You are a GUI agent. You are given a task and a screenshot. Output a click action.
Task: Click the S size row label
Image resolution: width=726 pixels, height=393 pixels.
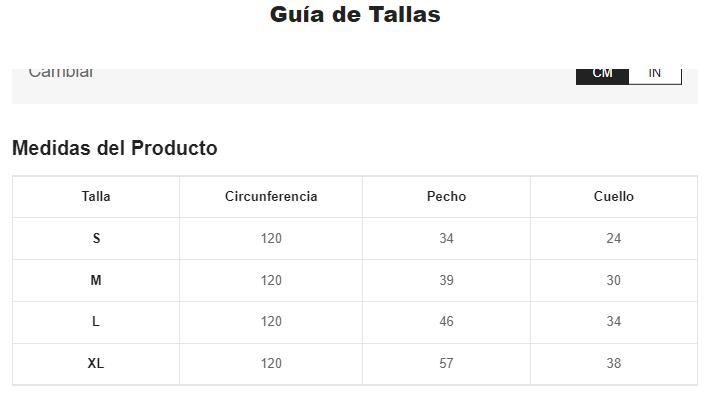[x=96, y=238]
